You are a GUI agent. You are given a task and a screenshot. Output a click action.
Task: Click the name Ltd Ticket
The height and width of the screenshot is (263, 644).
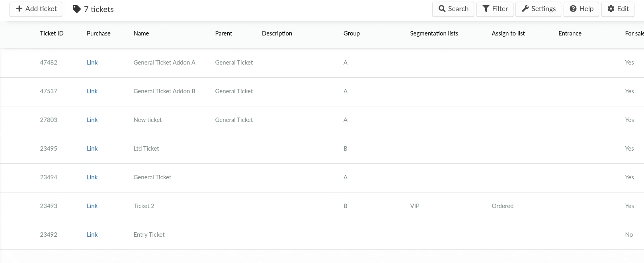pos(146,149)
